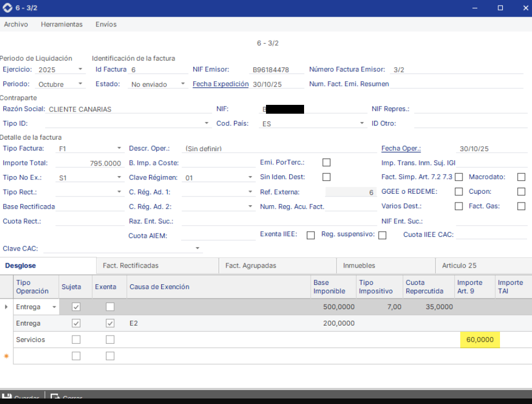Open the Fact. Agrupadas tab

point(278,265)
